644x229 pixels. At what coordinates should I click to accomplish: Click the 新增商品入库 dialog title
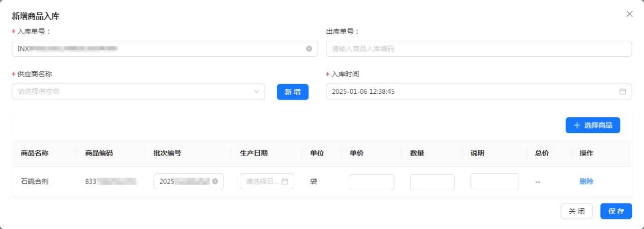point(36,16)
